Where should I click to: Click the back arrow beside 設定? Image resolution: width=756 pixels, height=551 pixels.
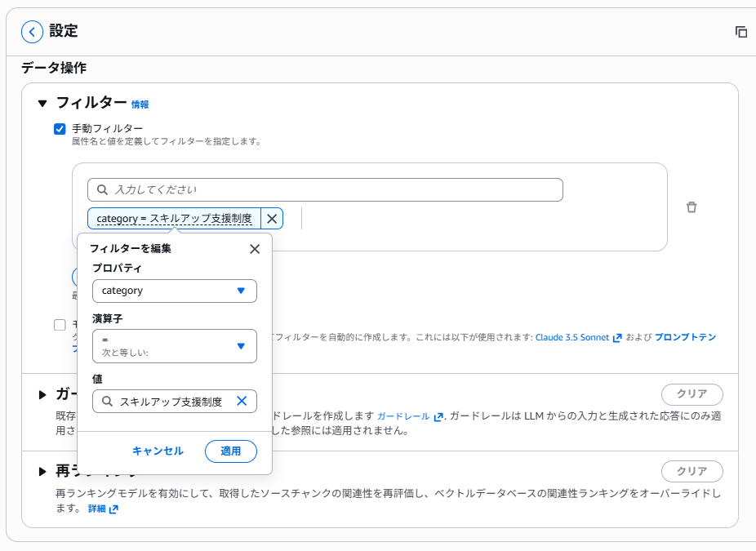pyautogui.click(x=32, y=31)
